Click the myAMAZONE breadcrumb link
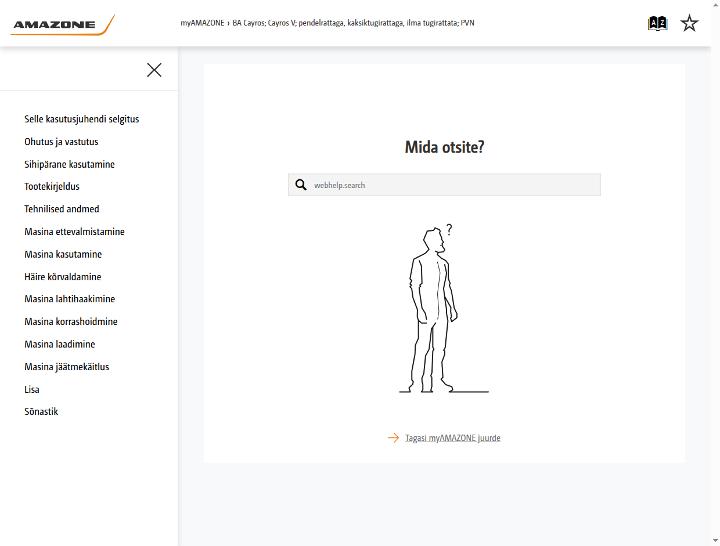This screenshot has height=546, width=720. tap(202, 23)
